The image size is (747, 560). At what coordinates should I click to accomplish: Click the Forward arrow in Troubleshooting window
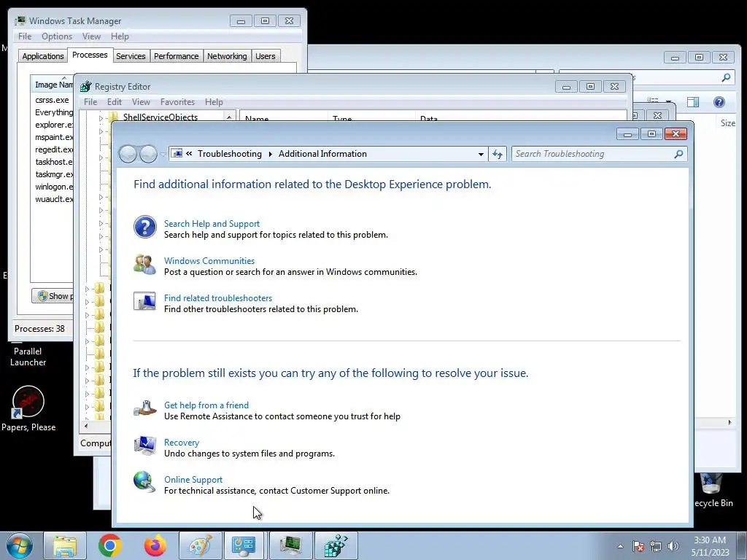148,155
